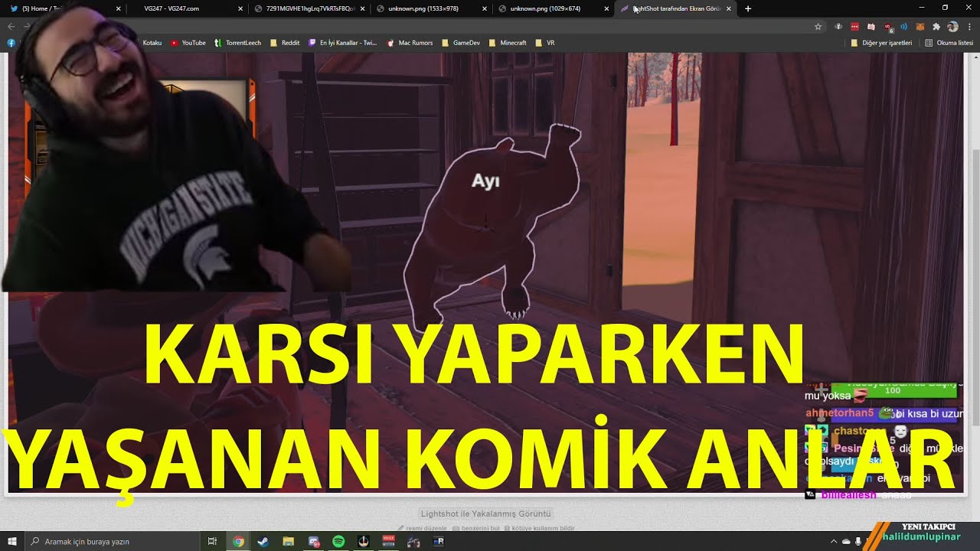Open Chrome from the taskbar

click(238, 541)
